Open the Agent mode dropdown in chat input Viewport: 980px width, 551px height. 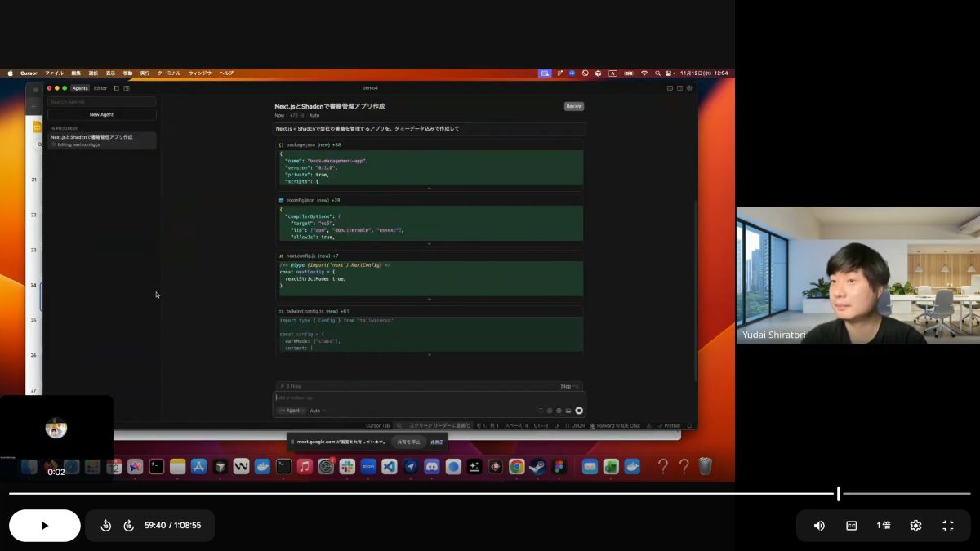[291, 411]
